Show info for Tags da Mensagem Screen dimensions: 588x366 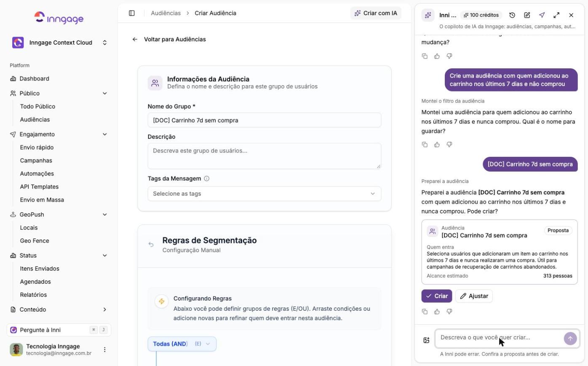tap(206, 178)
